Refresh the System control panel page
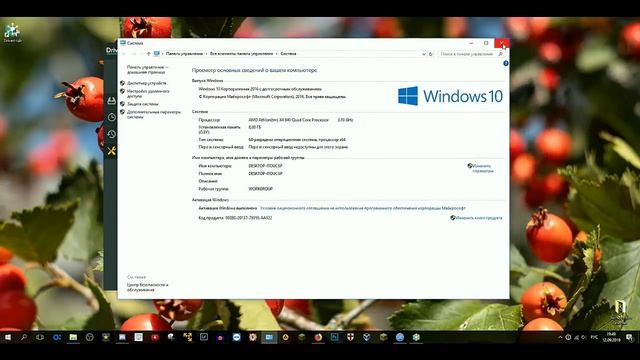The image size is (640, 360). click(431, 54)
